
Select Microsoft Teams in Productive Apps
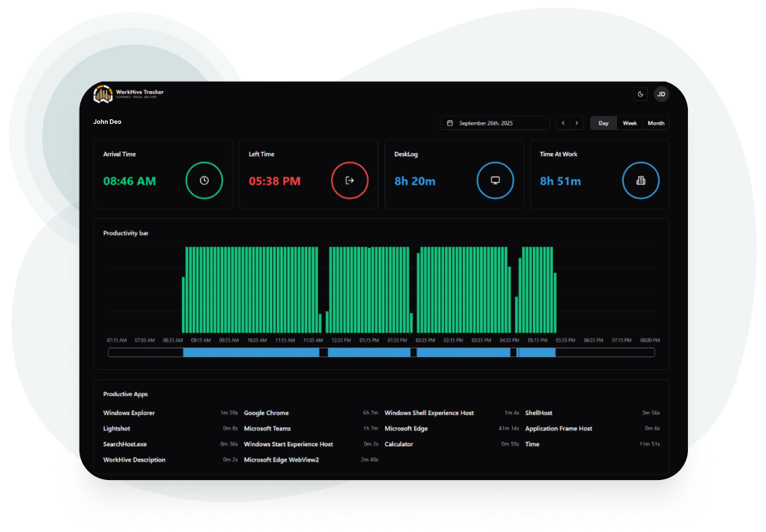(267, 429)
